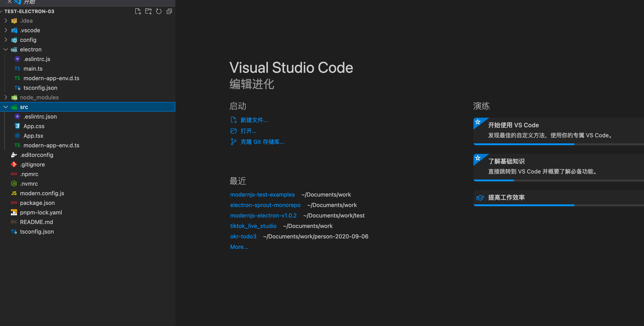Screen dimensions: 644x326
Task: Refresh the Explorer with its toolbar icon
Action: [x=159, y=11]
